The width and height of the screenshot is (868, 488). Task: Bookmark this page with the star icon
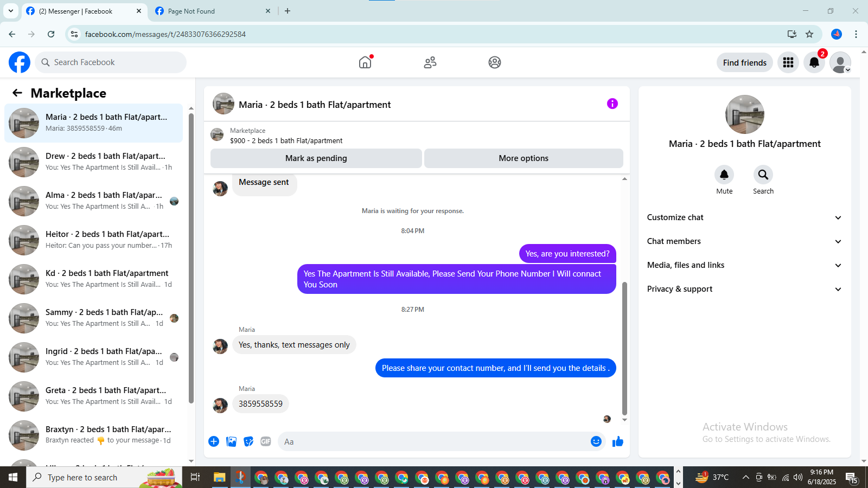point(809,34)
